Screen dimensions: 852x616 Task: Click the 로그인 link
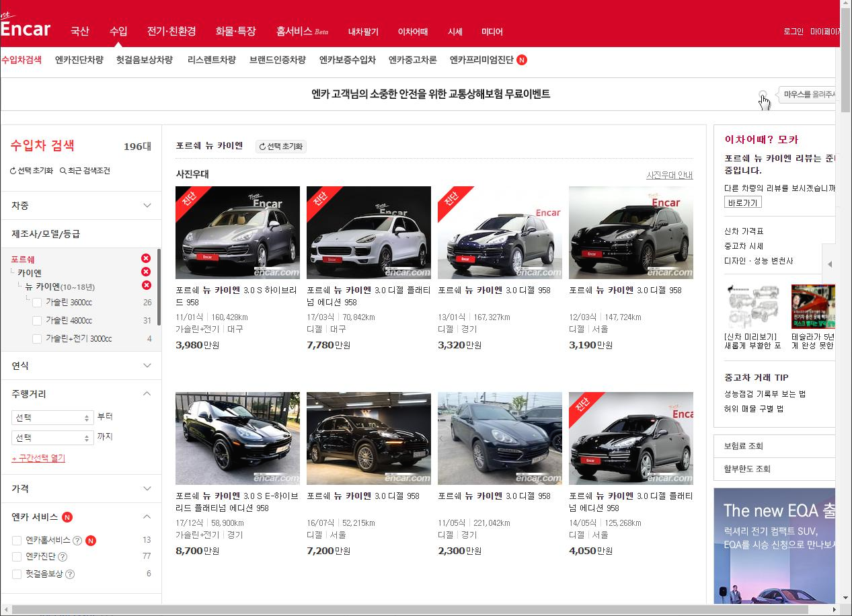coord(793,32)
